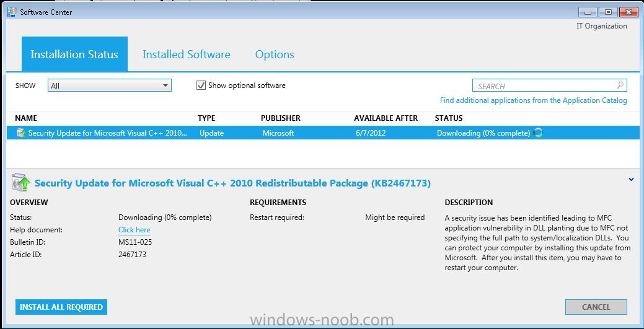This screenshot has width=644, height=329.
Task: Sort the list by the PUBLISHER column header
Action: [281, 118]
